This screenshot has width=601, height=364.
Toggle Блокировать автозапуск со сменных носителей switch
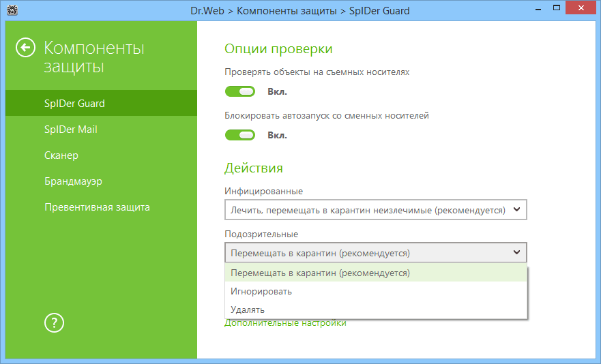tap(240, 135)
